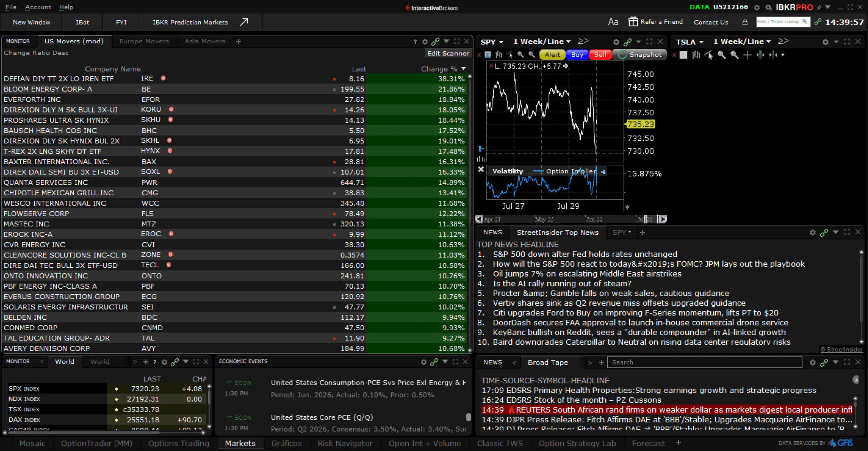868x451 pixels.
Task: Click the chat bubble icon near IBKRPRO
Action: pyautogui.click(x=769, y=7)
